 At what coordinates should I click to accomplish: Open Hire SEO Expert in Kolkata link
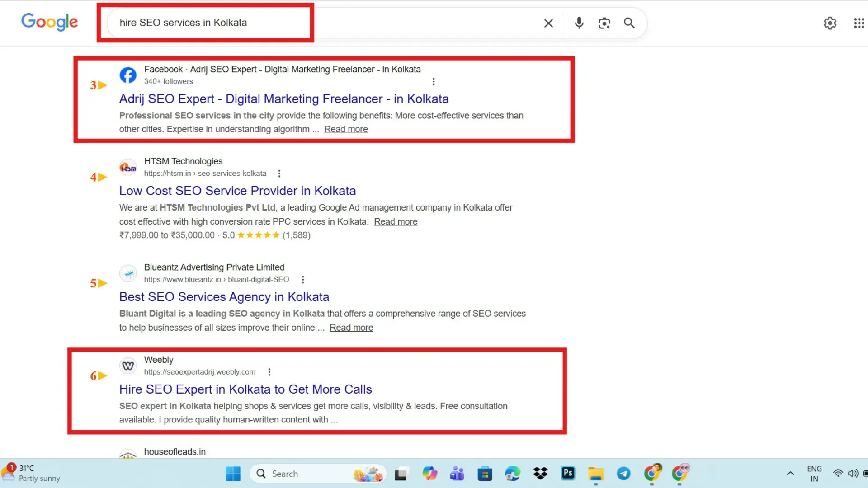245,389
